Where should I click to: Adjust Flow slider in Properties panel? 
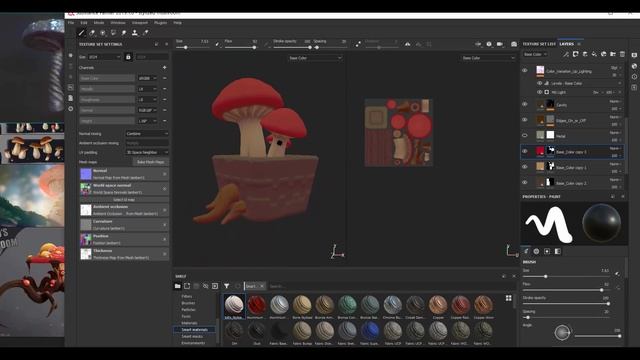[566, 290]
